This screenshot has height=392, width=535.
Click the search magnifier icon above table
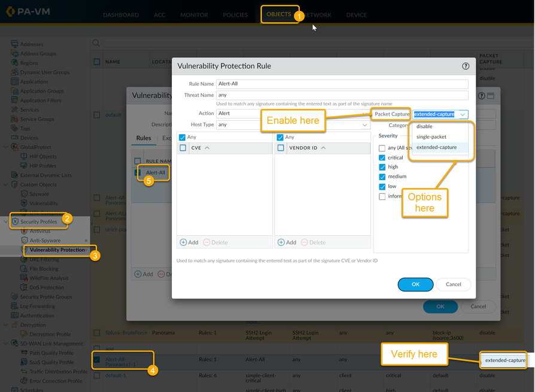96,43
